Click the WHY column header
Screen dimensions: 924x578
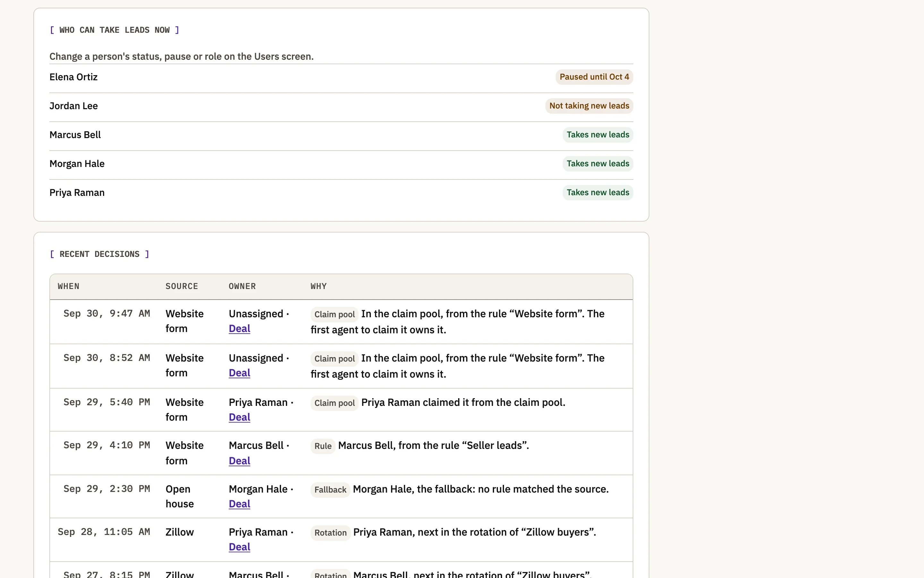319,286
